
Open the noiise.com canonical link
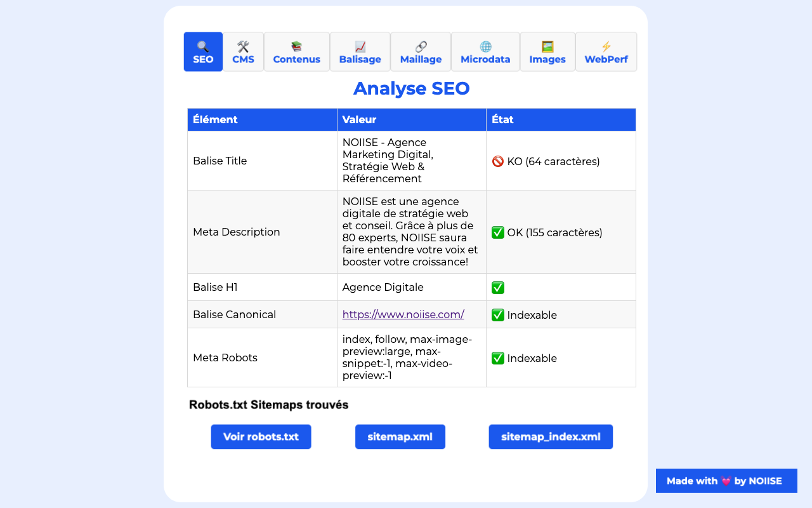click(403, 314)
